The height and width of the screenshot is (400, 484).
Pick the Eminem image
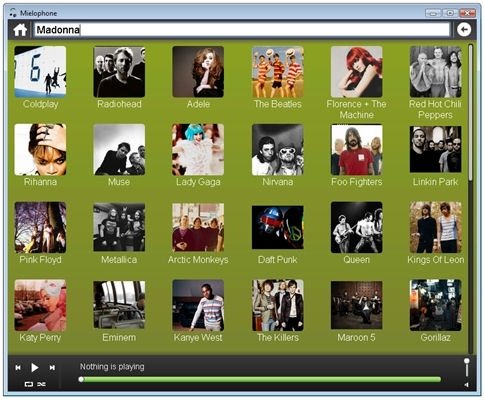coord(119,305)
